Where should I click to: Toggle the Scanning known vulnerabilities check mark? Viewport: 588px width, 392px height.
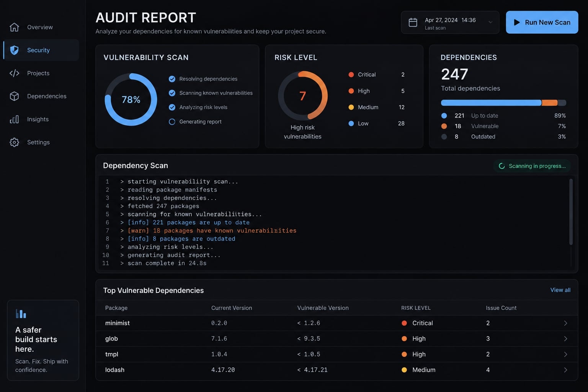pyautogui.click(x=172, y=93)
